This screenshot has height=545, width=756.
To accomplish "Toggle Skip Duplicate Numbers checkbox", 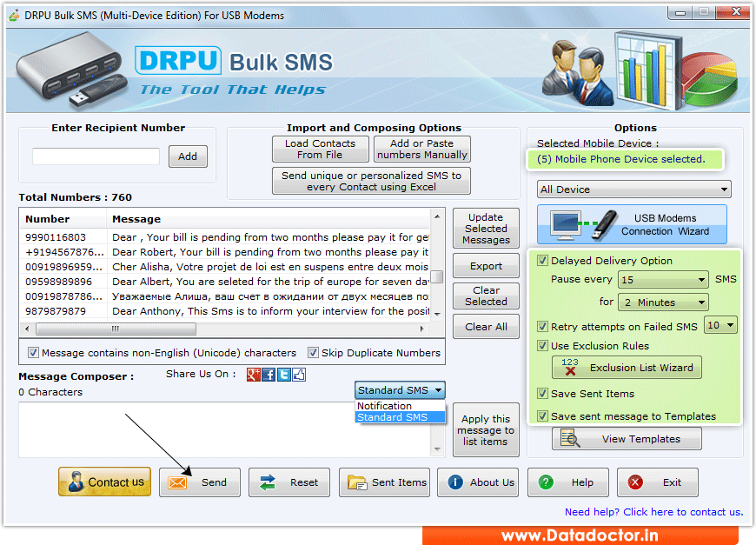I will [x=313, y=353].
